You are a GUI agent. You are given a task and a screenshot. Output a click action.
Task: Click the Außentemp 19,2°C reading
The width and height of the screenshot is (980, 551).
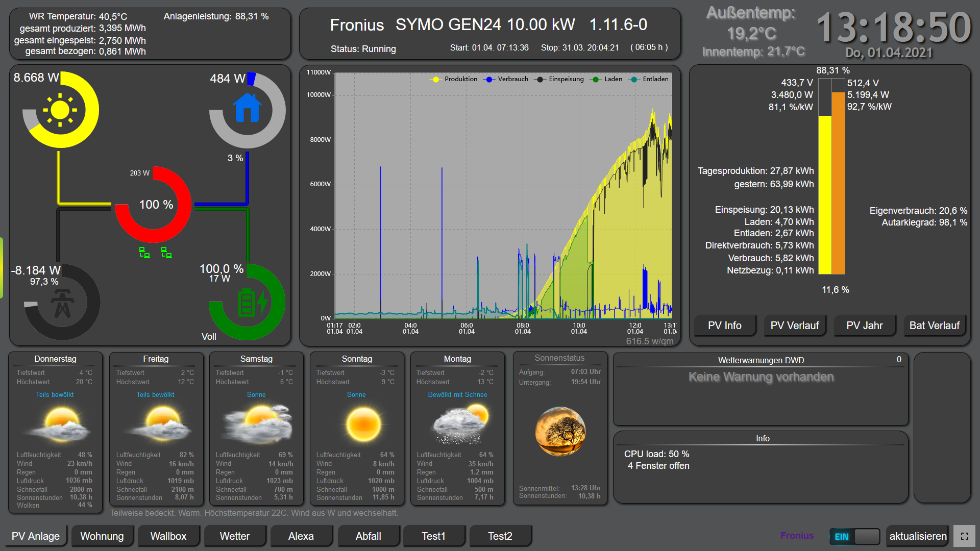751,23
